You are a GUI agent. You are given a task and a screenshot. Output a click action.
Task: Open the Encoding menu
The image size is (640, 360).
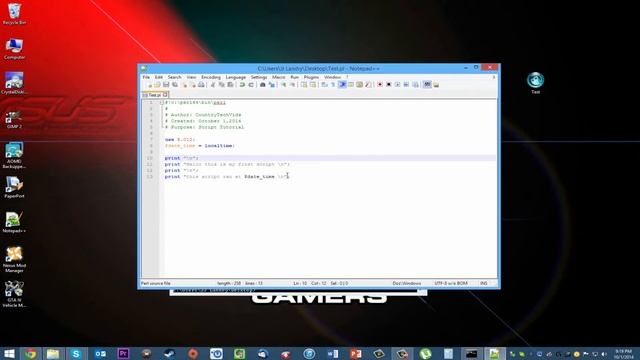click(x=211, y=77)
